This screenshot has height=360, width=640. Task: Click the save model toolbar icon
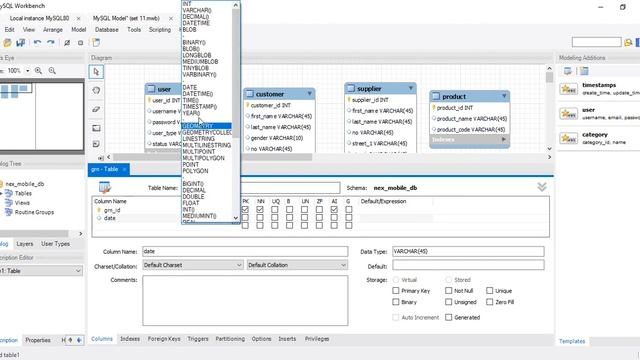[x=21, y=42]
